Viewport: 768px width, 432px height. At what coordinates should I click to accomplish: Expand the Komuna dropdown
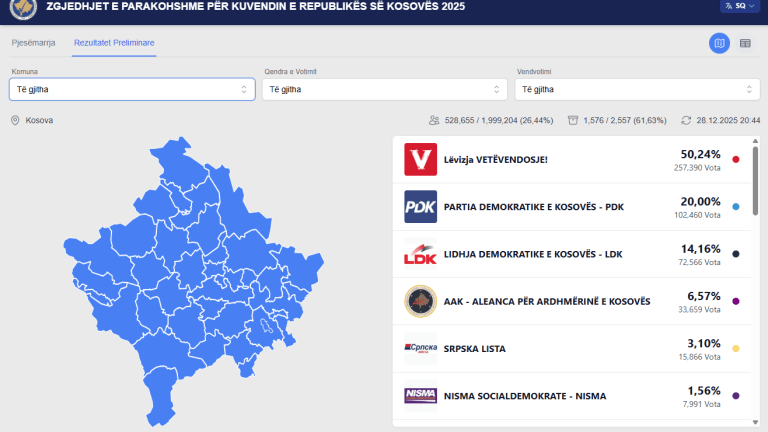coord(132,89)
